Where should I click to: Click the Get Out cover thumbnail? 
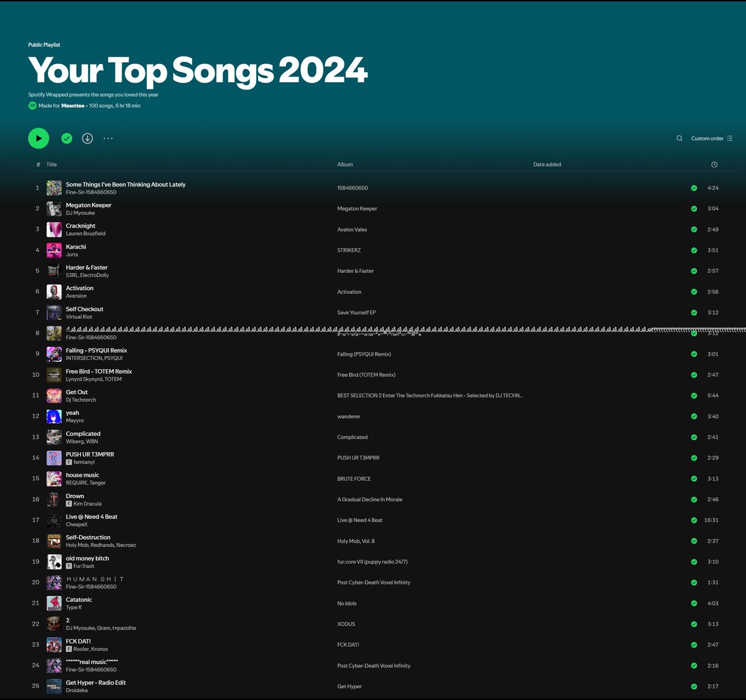pyautogui.click(x=54, y=395)
